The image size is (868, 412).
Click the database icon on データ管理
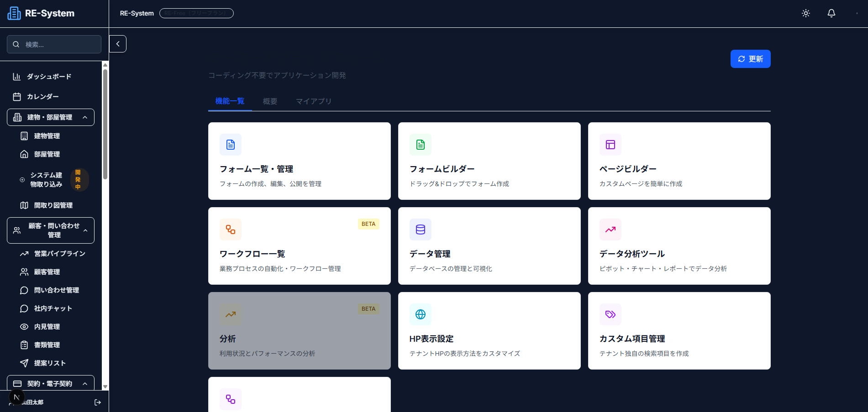(x=421, y=229)
